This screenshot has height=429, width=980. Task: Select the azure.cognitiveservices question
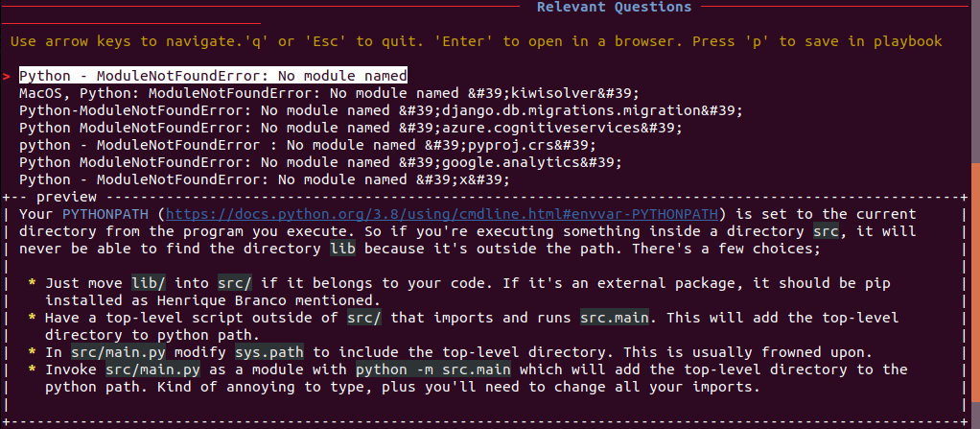point(350,128)
